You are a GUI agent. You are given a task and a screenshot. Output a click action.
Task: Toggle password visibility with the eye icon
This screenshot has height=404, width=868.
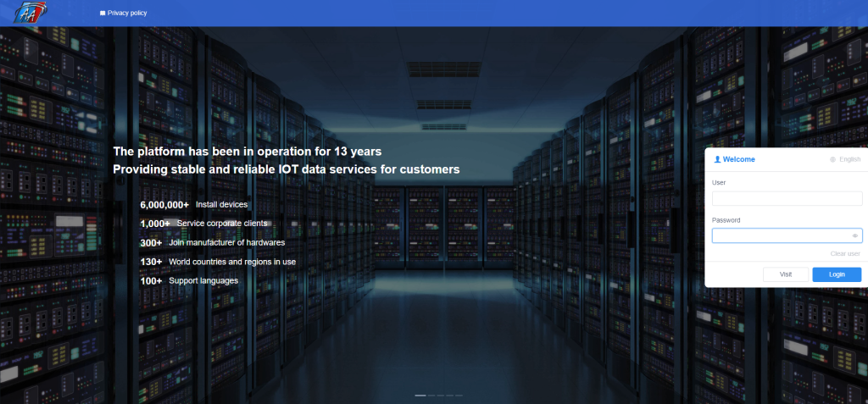pyautogui.click(x=855, y=236)
